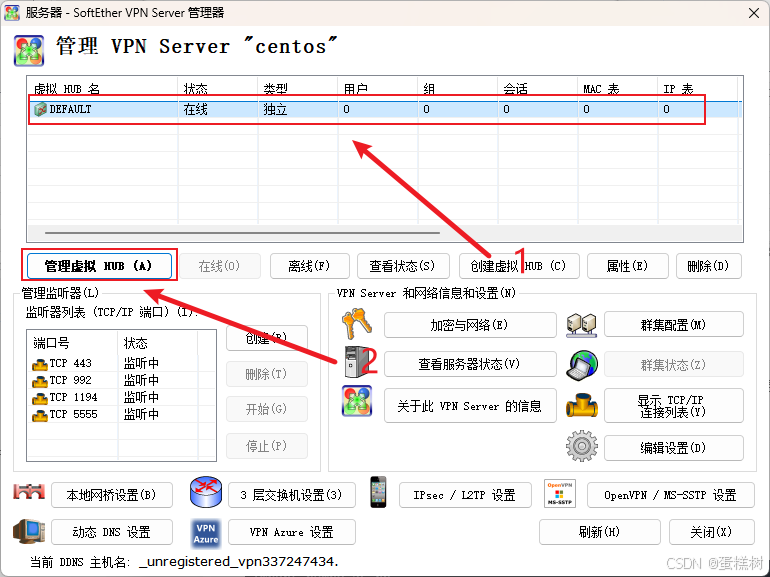770x577 pixels.
Task: Sort by 类型 column header
Action: pyautogui.click(x=298, y=88)
